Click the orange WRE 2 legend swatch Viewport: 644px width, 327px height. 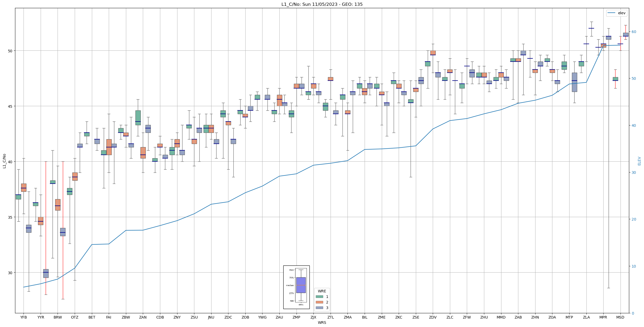coord(319,302)
